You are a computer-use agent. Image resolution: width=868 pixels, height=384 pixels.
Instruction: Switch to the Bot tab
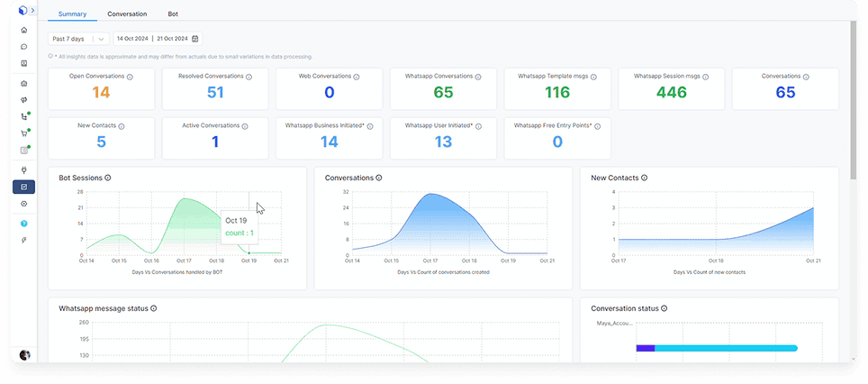pos(173,14)
